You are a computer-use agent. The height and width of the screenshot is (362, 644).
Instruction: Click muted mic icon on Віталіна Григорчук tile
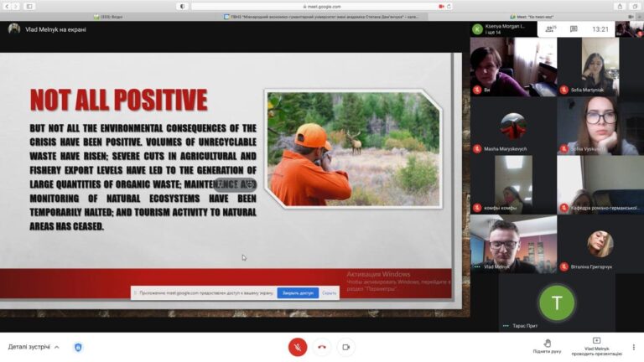pyautogui.click(x=563, y=266)
